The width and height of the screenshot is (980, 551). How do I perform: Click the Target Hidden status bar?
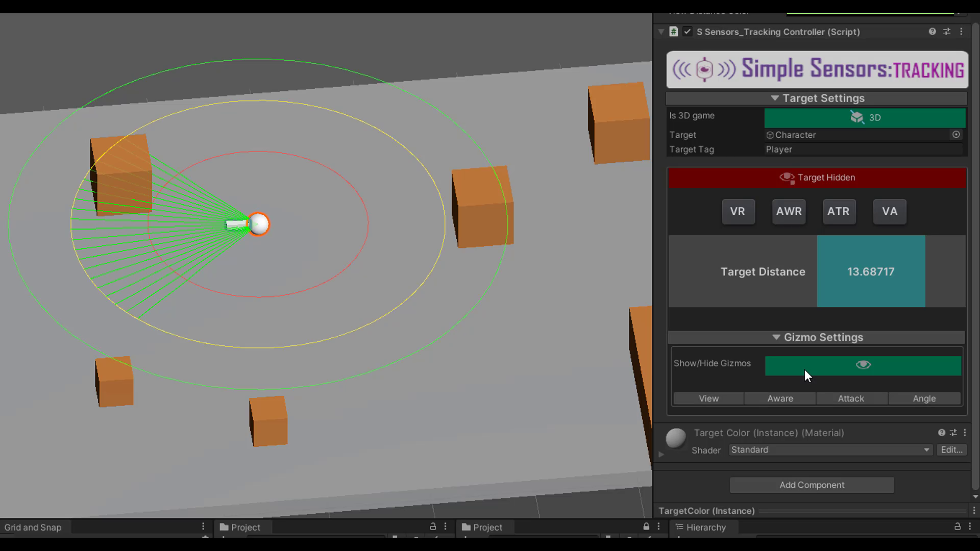point(817,178)
